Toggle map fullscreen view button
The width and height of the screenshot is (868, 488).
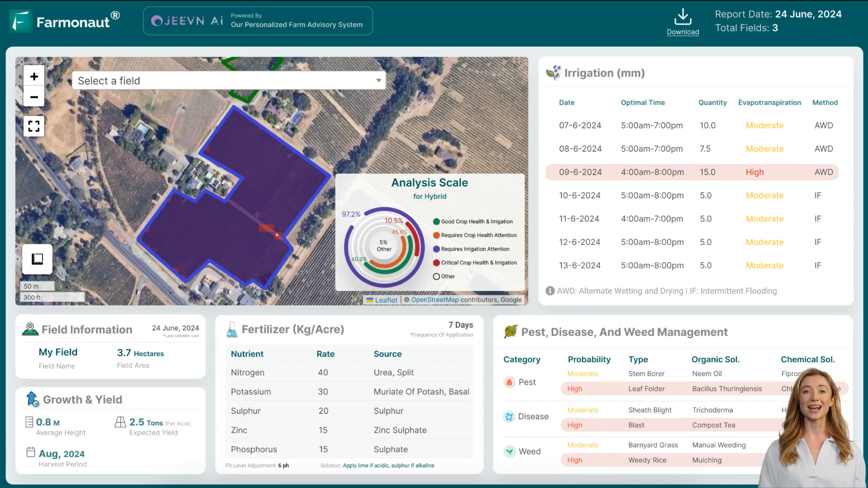[x=34, y=127]
